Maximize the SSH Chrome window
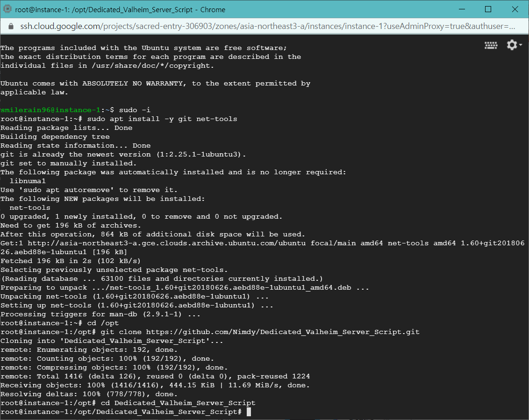Image resolution: width=529 pixels, height=420 pixels. point(488,9)
